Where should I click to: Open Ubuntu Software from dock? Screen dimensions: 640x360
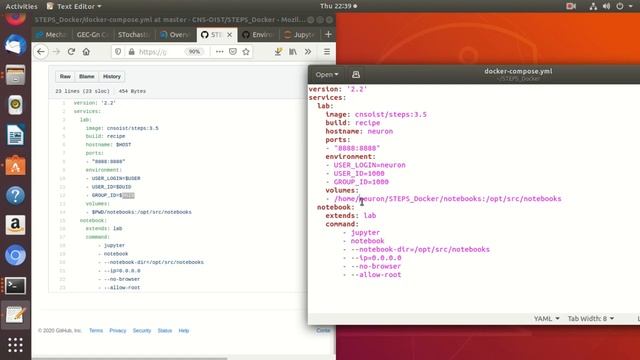click(x=15, y=165)
